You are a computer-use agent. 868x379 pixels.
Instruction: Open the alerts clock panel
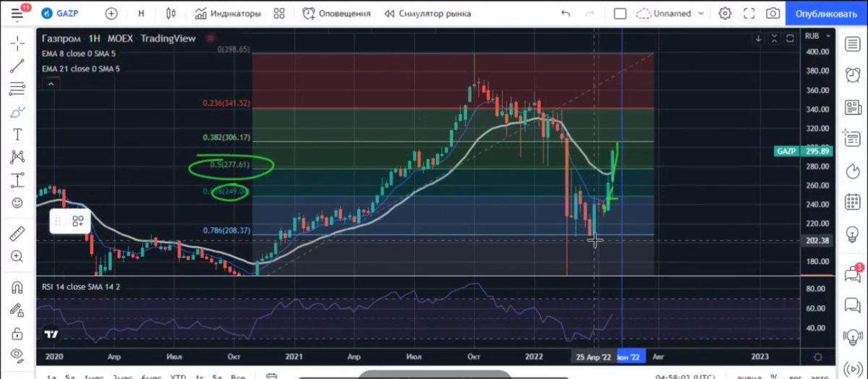851,75
